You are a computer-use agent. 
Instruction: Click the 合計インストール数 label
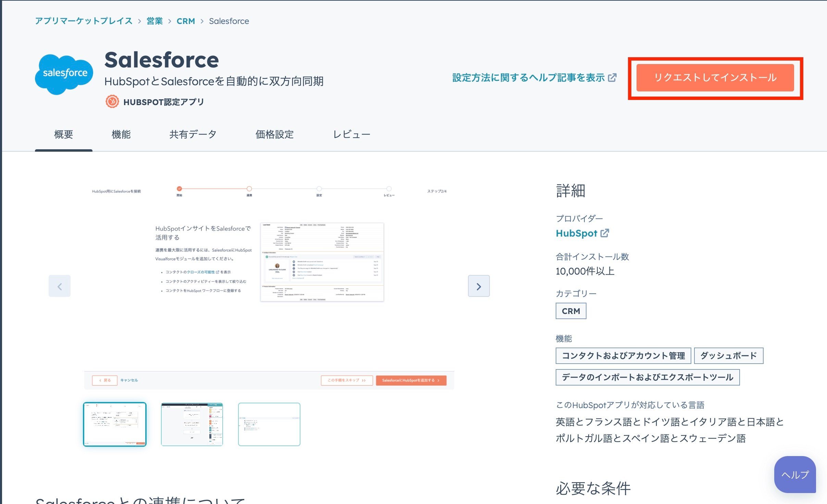pos(592,256)
